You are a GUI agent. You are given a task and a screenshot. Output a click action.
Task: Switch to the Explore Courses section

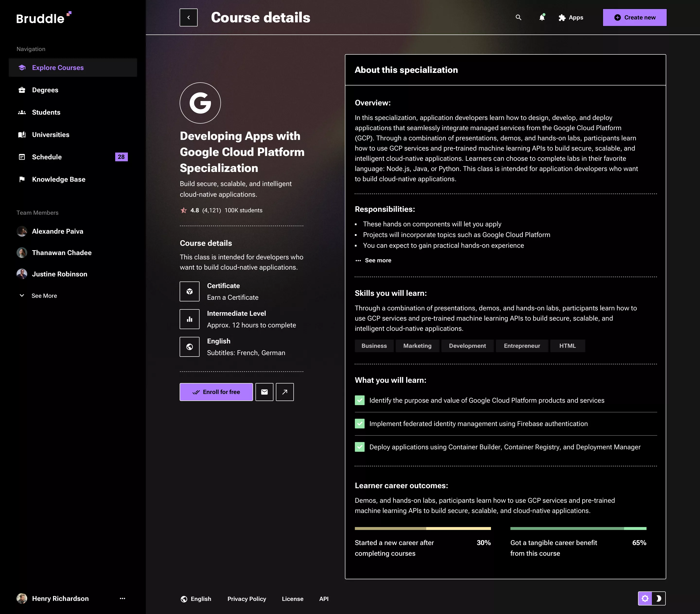click(58, 68)
